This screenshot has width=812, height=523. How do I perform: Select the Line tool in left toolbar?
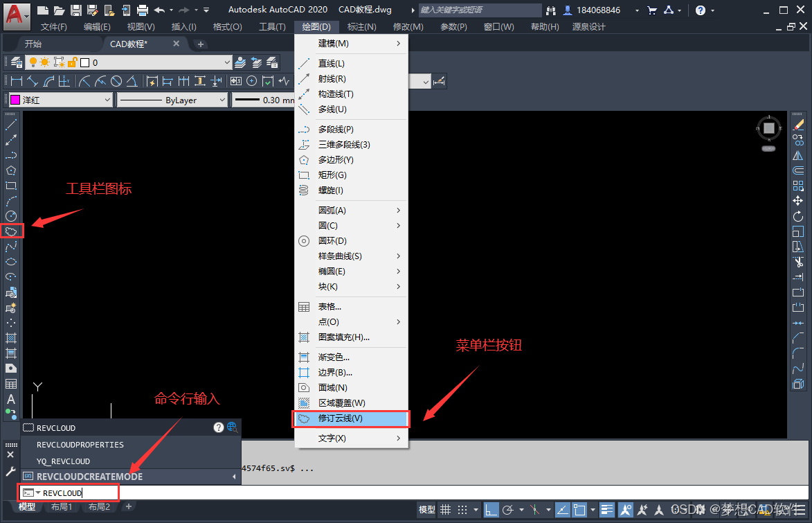tap(11, 125)
